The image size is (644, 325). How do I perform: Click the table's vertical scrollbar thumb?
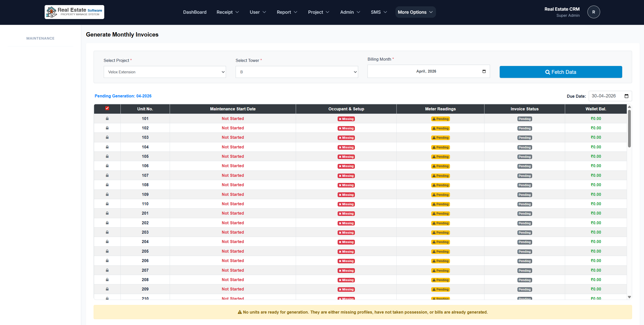pos(629,128)
